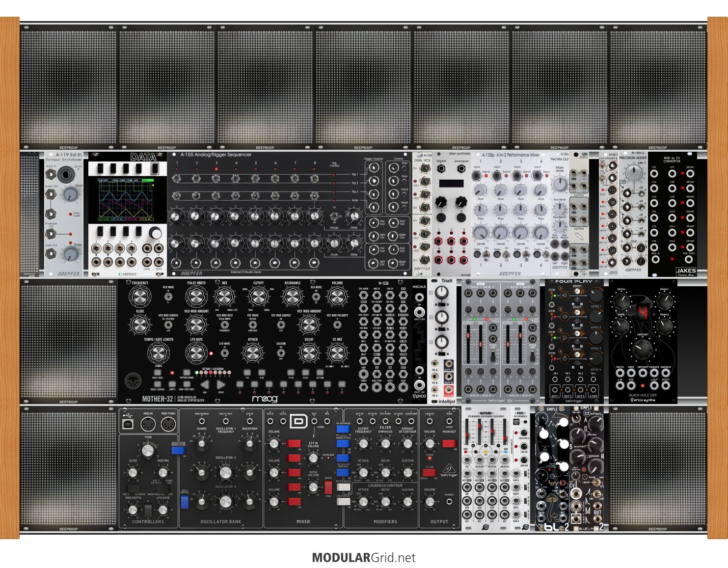Flip the VCF Mode switch on Mother-32
Screen dimensions: 728x568
pos(253,325)
